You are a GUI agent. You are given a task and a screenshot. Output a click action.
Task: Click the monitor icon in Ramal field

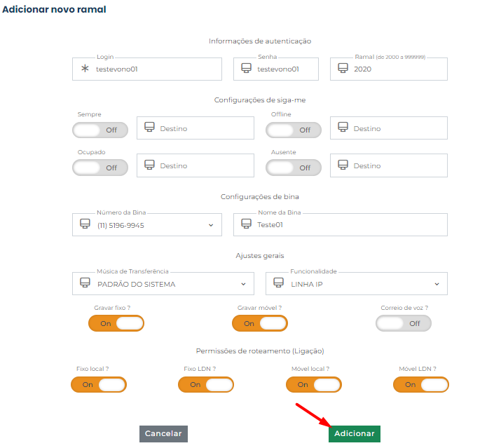(343, 69)
